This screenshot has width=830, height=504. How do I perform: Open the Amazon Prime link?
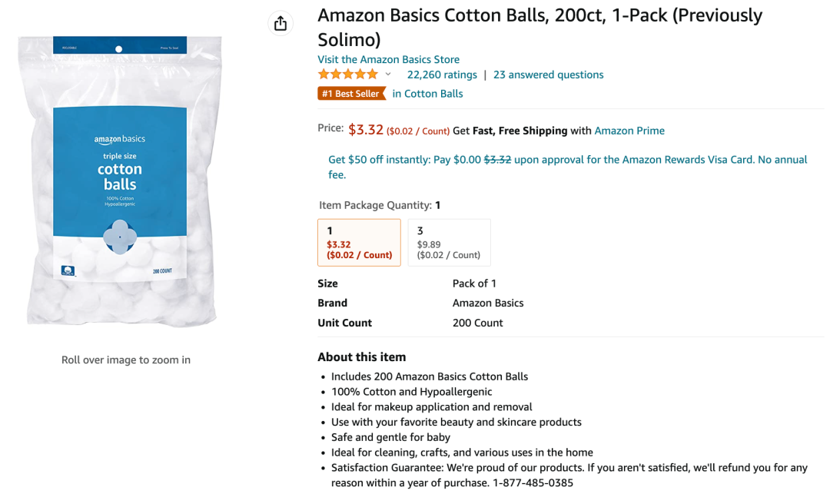[629, 131]
